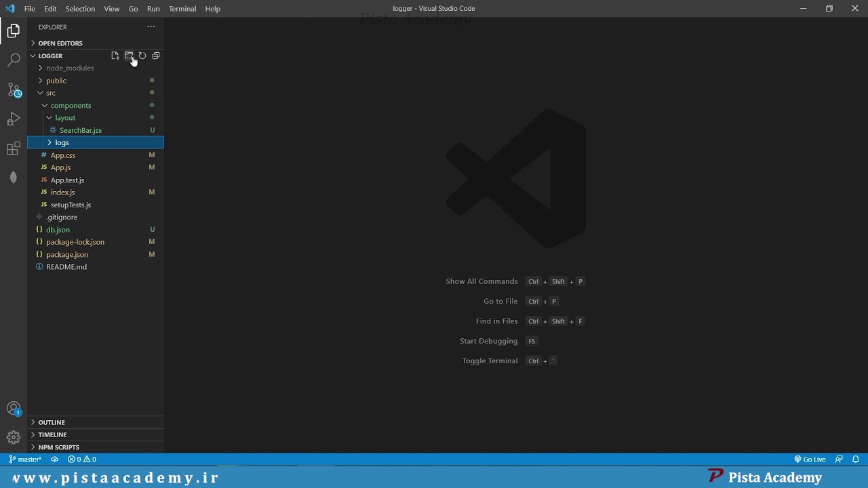868x488 pixels.
Task: Open App.js in the file tree
Action: click(x=96, y=167)
